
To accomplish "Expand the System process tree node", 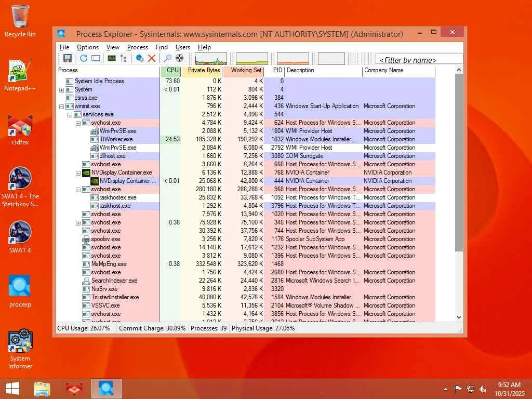I will 61,90.
